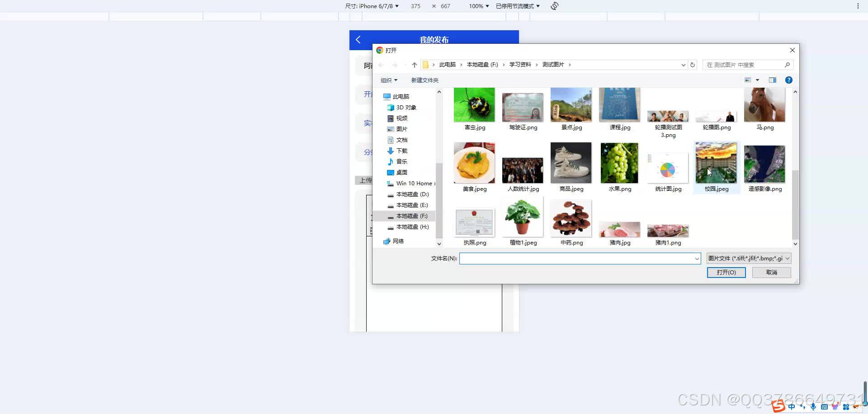Select the 校园.jpeg thumbnail
868x414 pixels.
pyautogui.click(x=716, y=164)
